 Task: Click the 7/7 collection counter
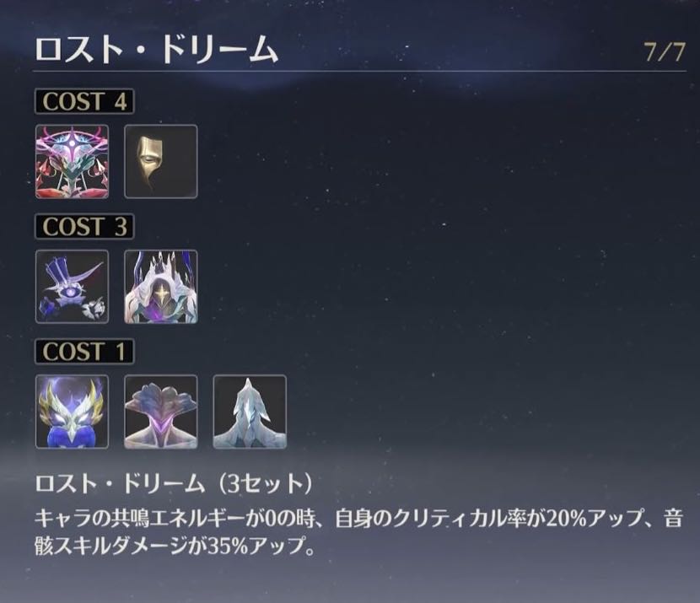665,52
